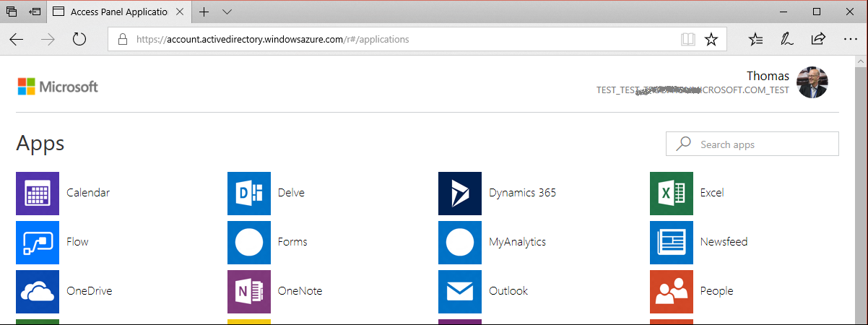Open a new tab with plus button
The height and width of the screenshot is (325, 868).
pyautogui.click(x=204, y=12)
